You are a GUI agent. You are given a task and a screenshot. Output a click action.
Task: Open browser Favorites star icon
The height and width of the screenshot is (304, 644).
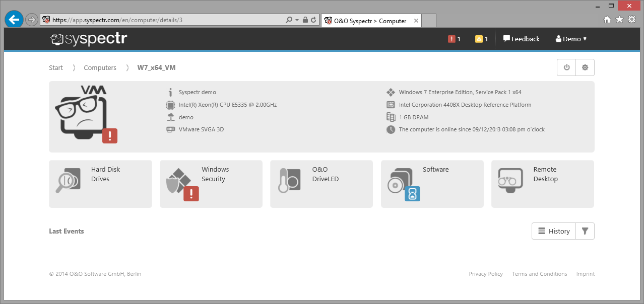(x=619, y=20)
